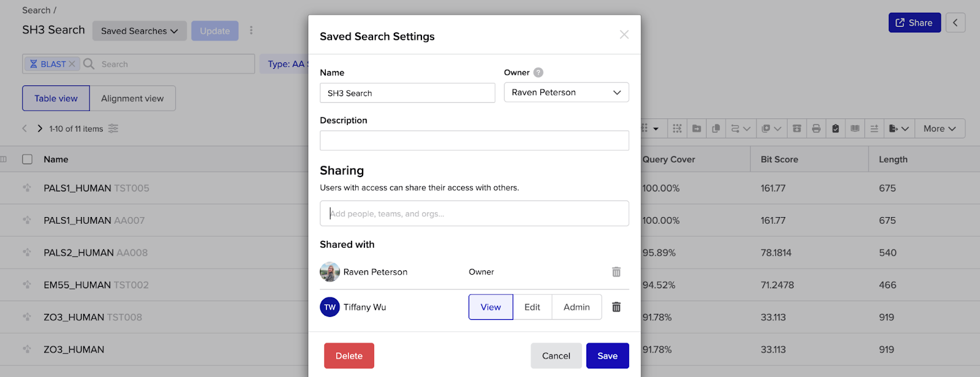
Task: Click the red Delete button
Action: tap(349, 356)
